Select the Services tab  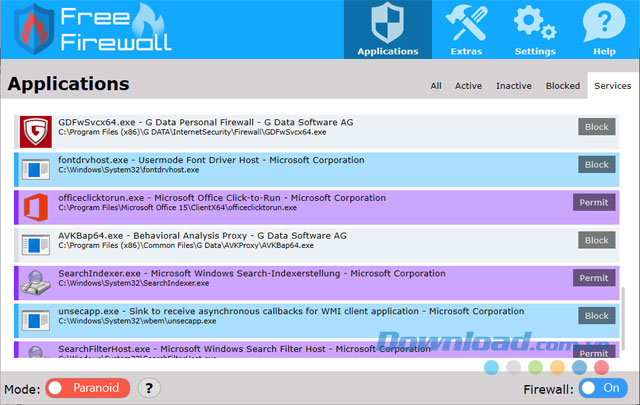tap(613, 86)
